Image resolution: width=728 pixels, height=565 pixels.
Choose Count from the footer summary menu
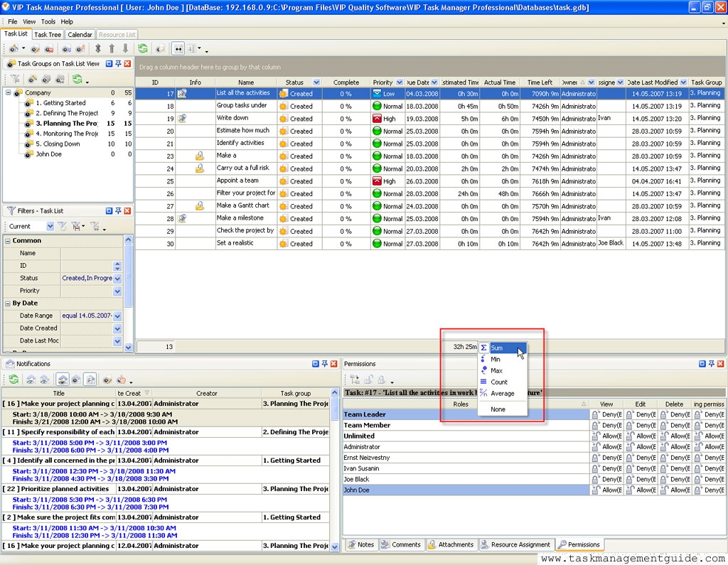point(503,382)
